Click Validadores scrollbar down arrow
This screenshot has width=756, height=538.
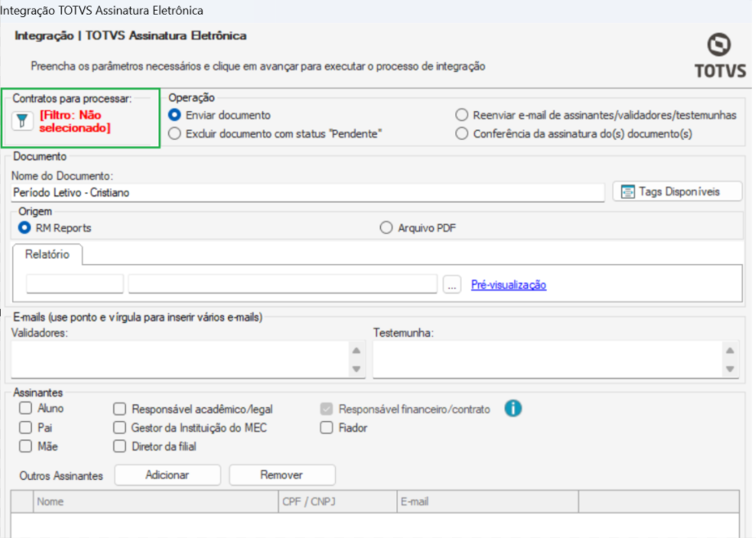pos(356,369)
